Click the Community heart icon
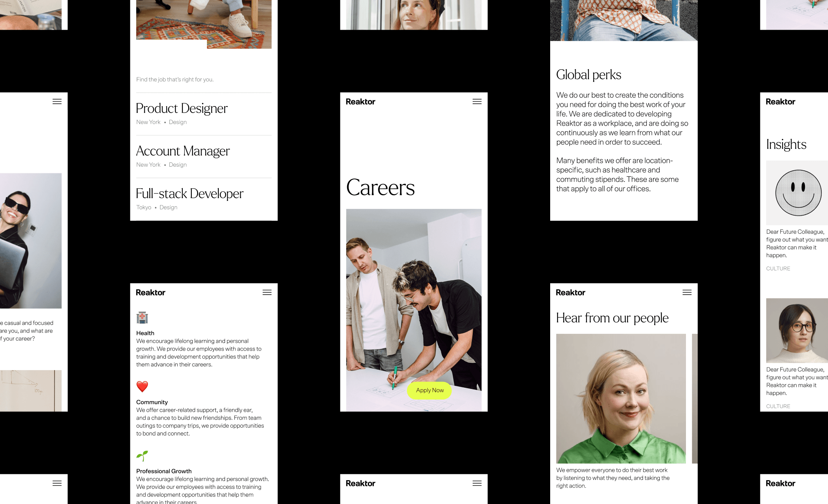 141,386
